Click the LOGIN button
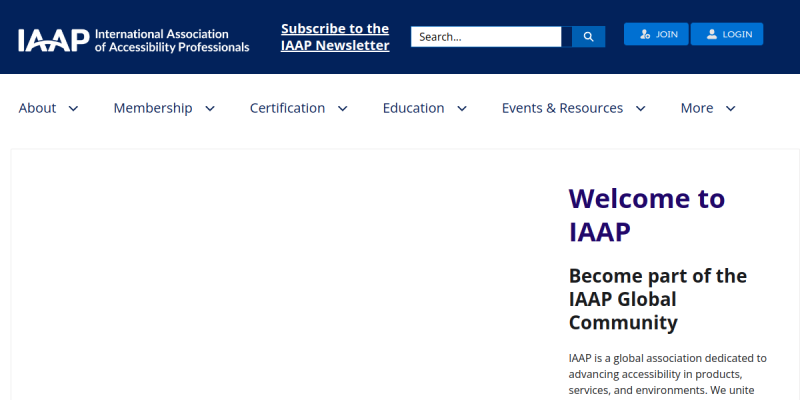This screenshot has height=400, width=800. pyautogui.click(x=727, y=34)
